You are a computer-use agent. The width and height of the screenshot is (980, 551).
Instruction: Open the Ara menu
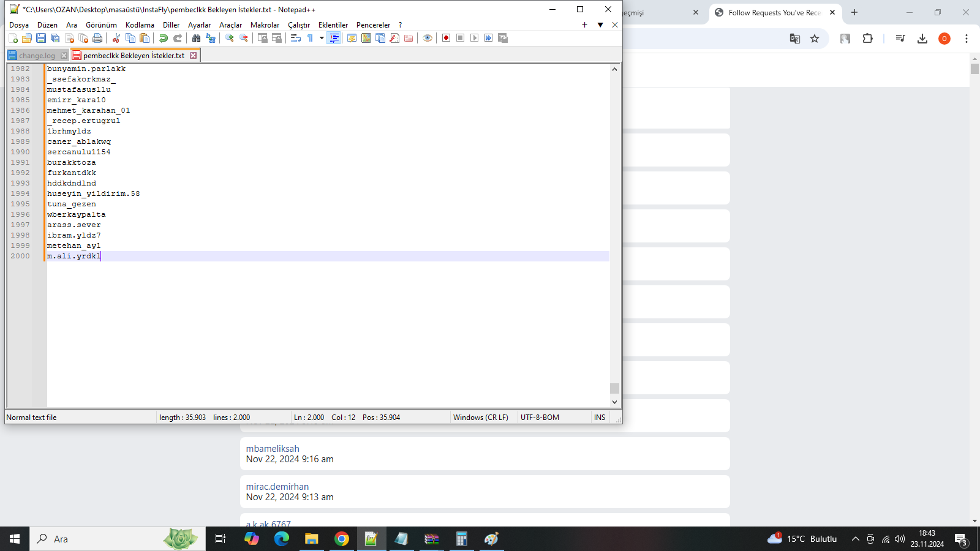click(x=72, y=25)
